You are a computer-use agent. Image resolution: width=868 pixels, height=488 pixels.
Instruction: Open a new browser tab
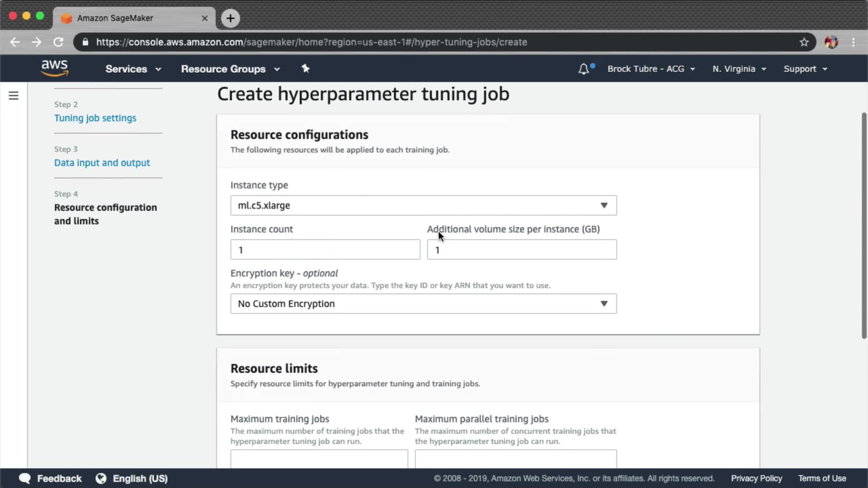(231, 18)
